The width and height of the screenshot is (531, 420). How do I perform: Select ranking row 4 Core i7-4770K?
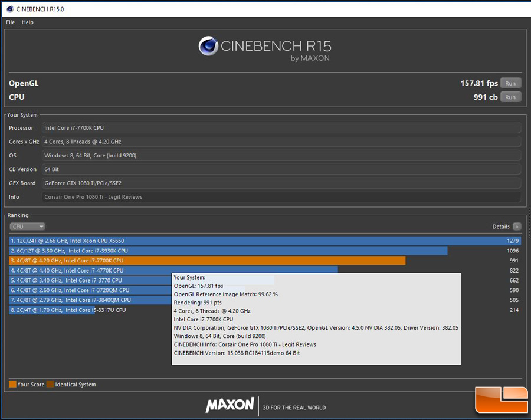[265, 270]
